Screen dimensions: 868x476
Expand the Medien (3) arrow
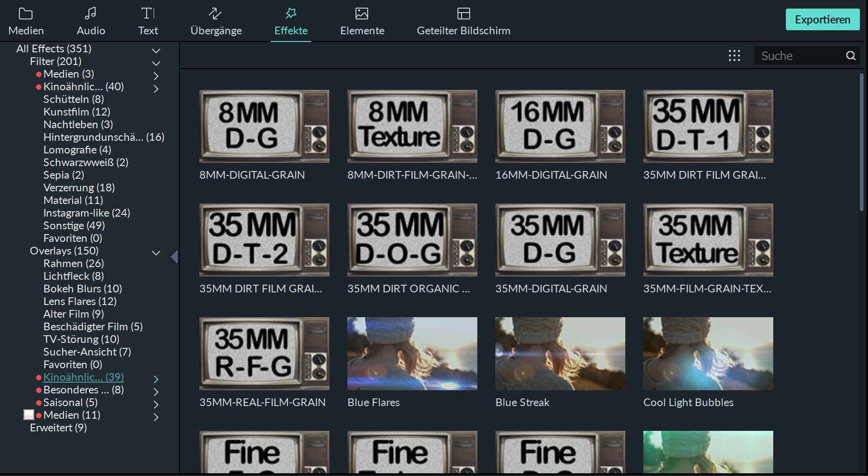156,76
